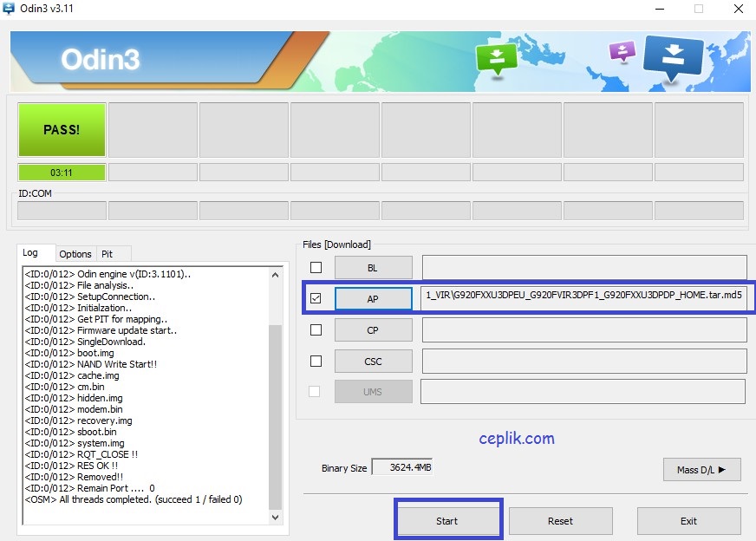Click the UMS file path field
The width and height of the screenshot is (756, 541).
pos(583,392)
